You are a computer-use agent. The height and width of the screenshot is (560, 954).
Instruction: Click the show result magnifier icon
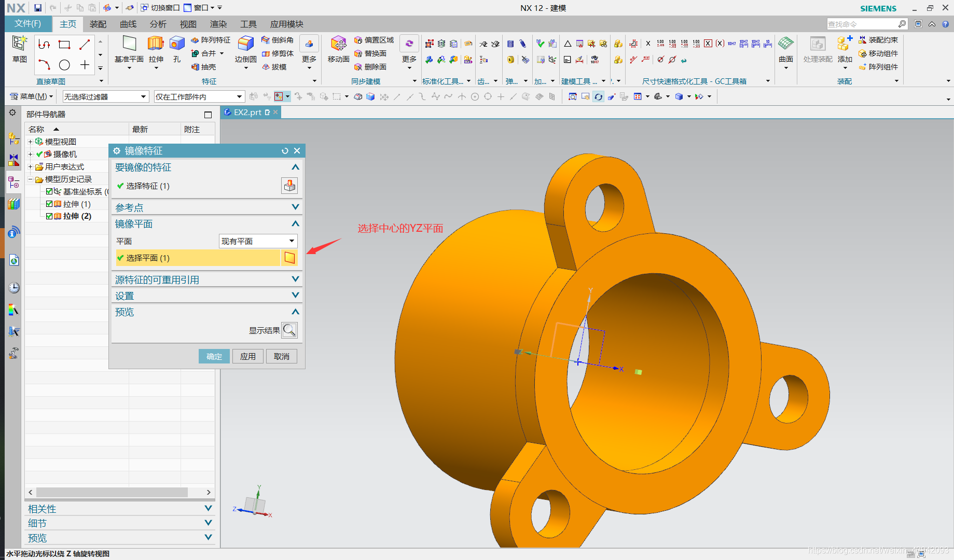coord(289,330)
